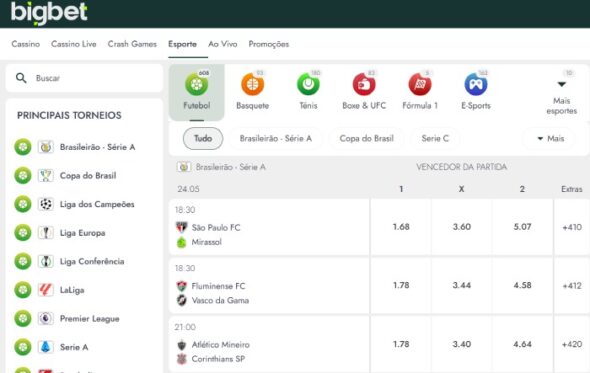Click green football icon beside Premier League
The width and height of the screenshot is (590, 373).
[23, 318]
